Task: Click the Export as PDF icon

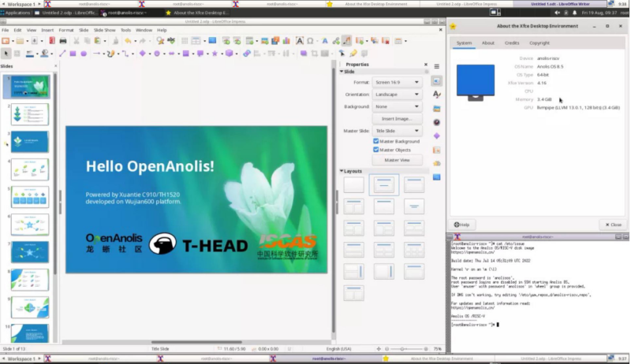Action: click(x=52, y=41)
